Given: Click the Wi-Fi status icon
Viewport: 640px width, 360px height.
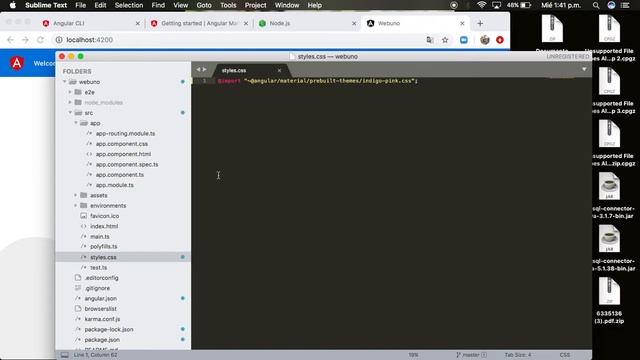Looking at the screenshot, I should tap(482, 5).
